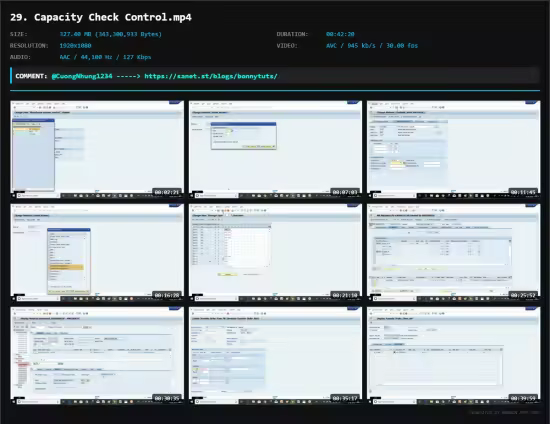
Task: Select the title '29. Capacity Check Control.mp4'
Action: point(101,17)
